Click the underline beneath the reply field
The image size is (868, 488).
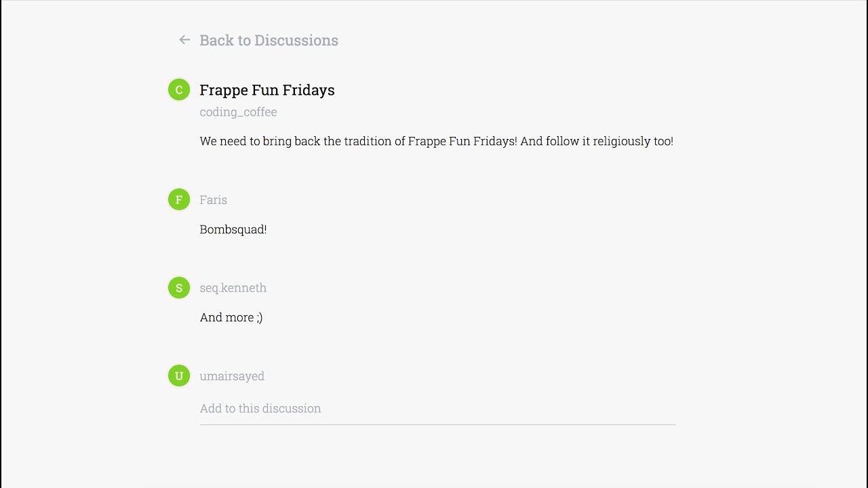(x=437, y=424)
